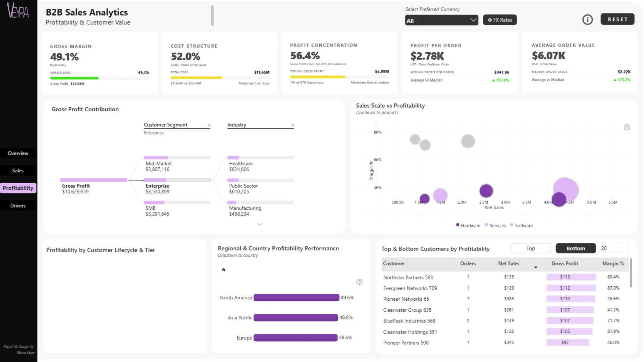Select the Software legend marker
644x362 pixels.
coord(512,225)
